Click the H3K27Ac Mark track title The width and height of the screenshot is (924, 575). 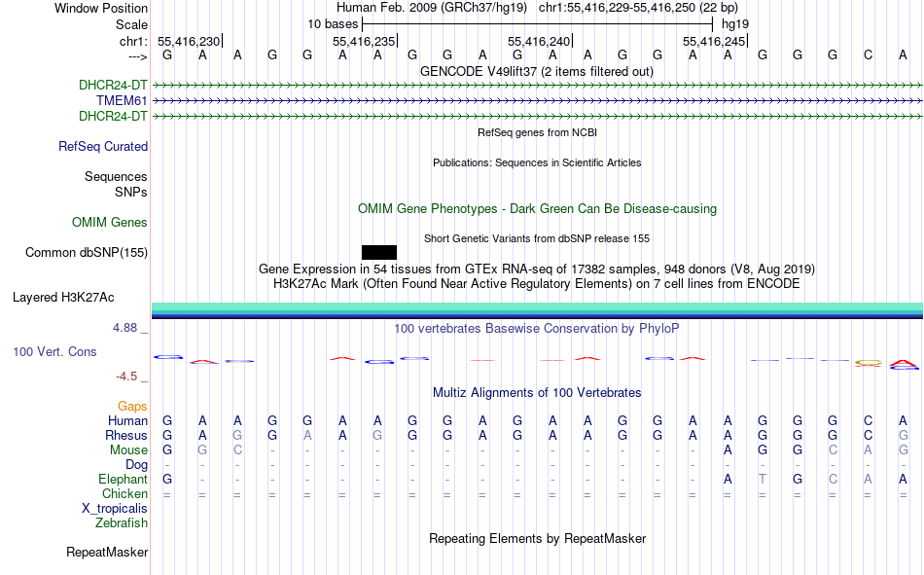pos(537,284)
